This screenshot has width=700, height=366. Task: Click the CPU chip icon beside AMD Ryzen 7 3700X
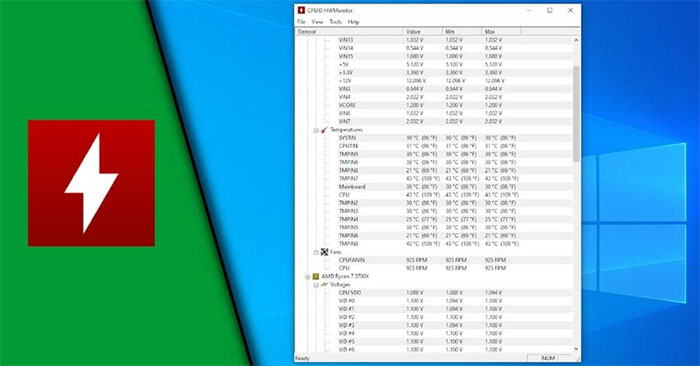point(316,277)
